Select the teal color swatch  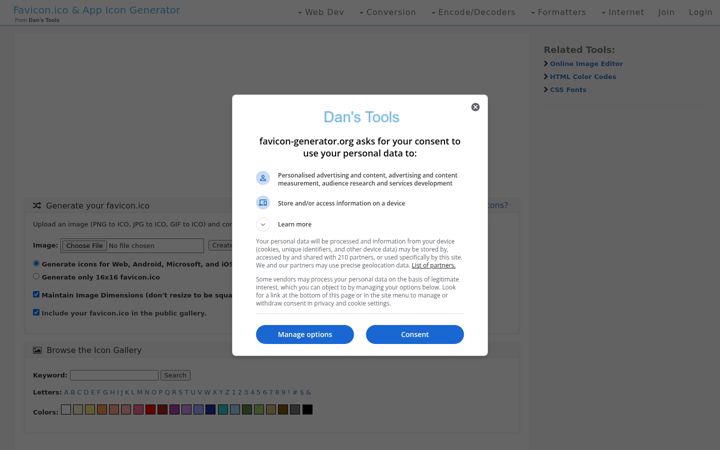point(223,409)
